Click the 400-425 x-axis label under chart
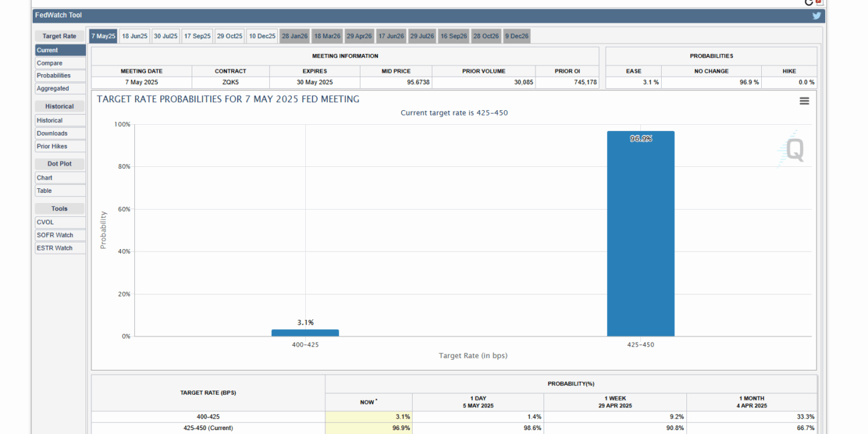The image size is (868, 434). (305, 345)
